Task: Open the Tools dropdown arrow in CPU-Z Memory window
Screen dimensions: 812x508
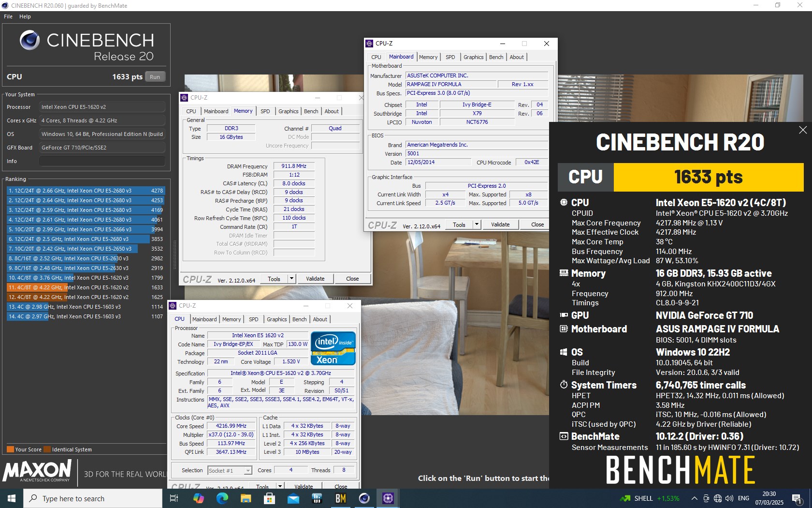Action: [x=291, y=279]
